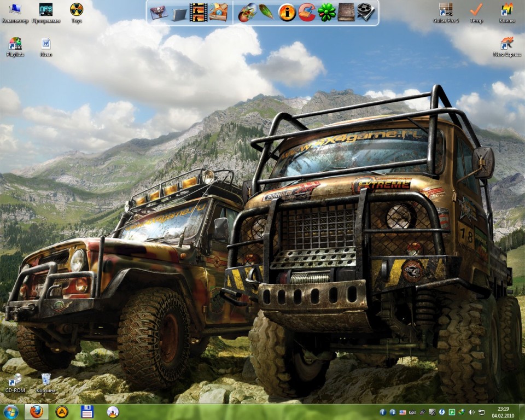Click the Show Desktop button at taskbar edge

pos(522,412)
